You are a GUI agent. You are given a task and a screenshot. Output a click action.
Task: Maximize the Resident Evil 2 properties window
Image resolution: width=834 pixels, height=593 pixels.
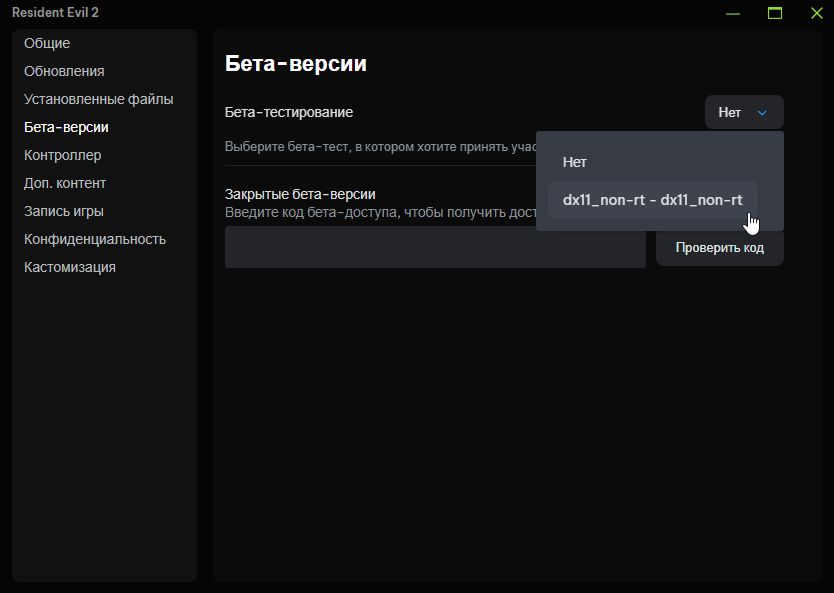[775, 13]
